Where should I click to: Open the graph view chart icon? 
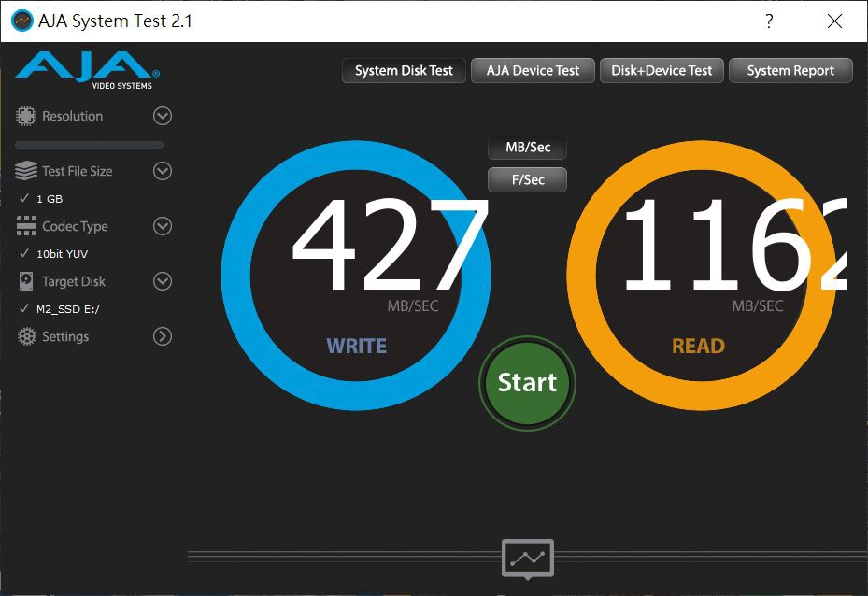528,559
